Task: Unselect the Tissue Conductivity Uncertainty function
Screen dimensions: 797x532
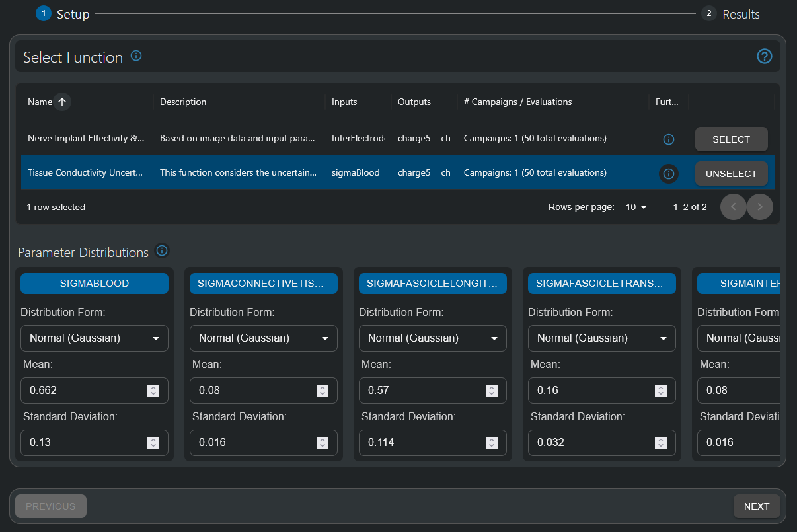Action: click(731, 174)
